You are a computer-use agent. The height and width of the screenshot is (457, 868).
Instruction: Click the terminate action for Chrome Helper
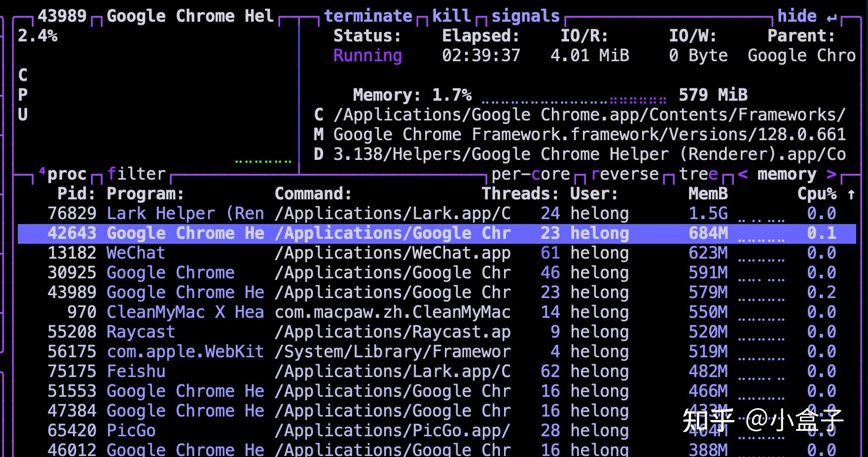pos(369,15)
